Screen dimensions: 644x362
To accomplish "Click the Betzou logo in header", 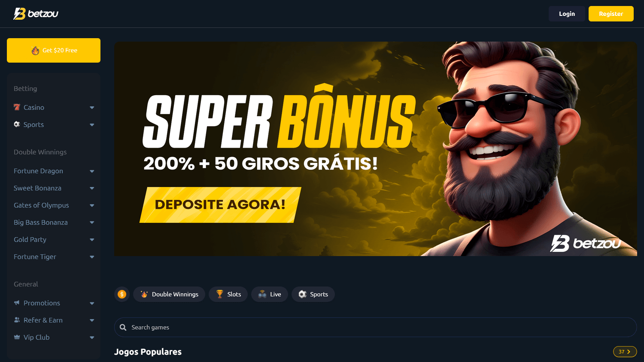I will coord(36,14).
